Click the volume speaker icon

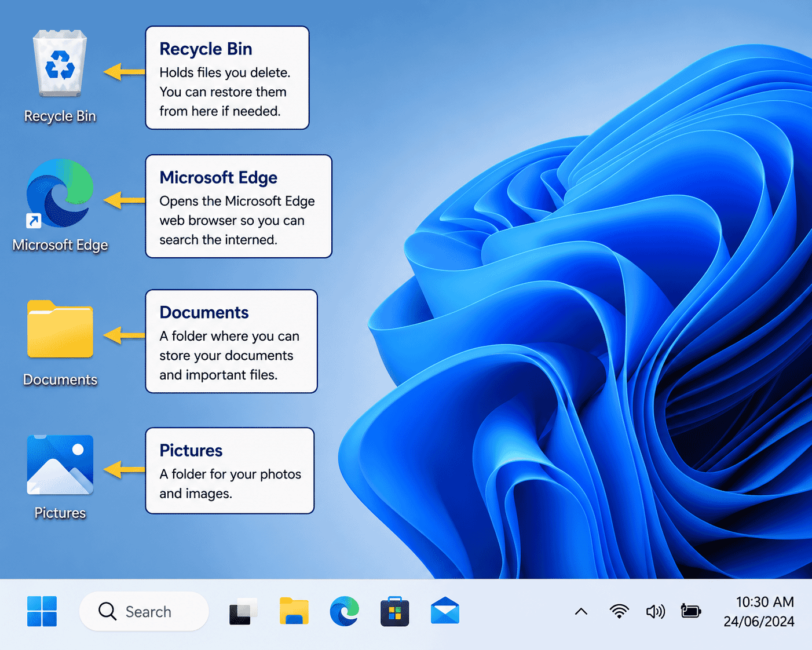pyautogui.click(x=655, y=611)
